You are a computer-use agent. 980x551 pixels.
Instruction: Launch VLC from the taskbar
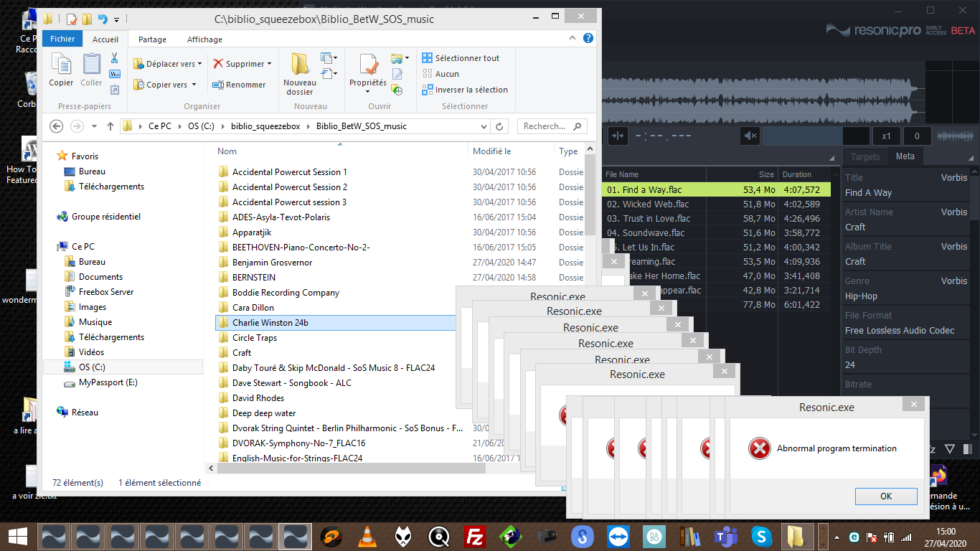pyautogui.click(x=368, y=537)
